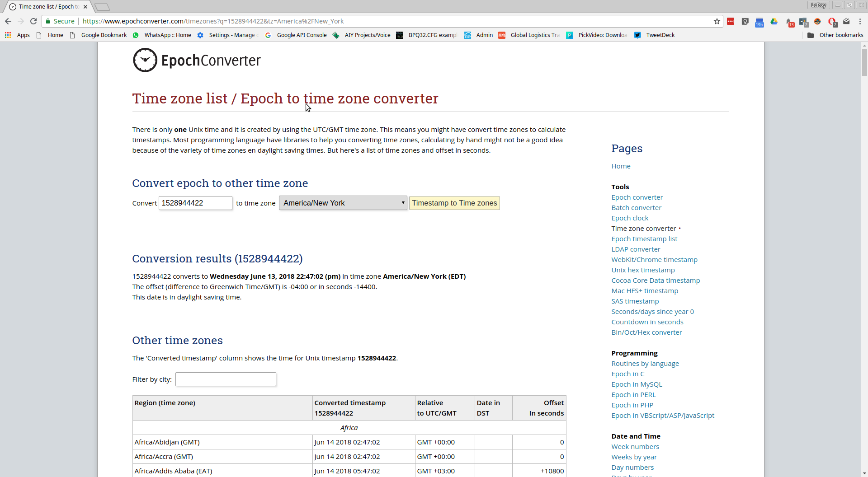Click the Convert epoch timestamp input box
868x477 pixels.
195,203
